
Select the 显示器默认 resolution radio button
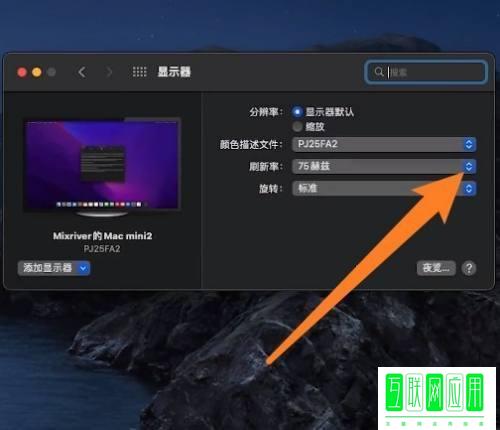click(x=297, y=112)
